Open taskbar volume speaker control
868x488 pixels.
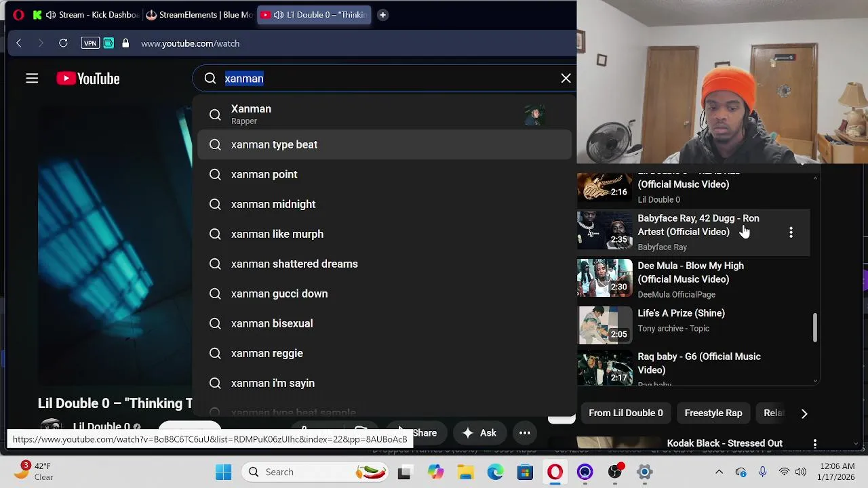click(x=800, y=472)
